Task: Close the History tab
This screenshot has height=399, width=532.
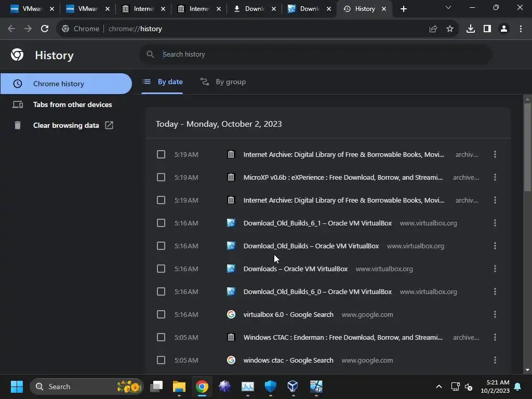Action: pyautogui.click(x=384, y=9)
